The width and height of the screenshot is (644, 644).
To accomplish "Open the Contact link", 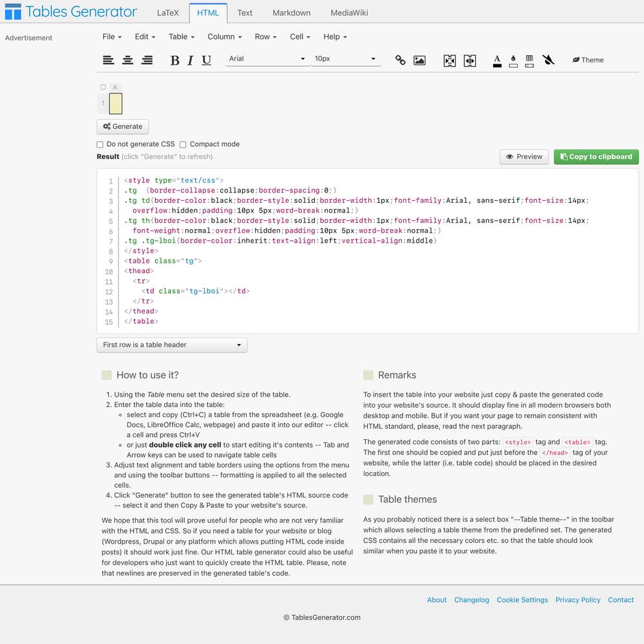I will [621, 600].
